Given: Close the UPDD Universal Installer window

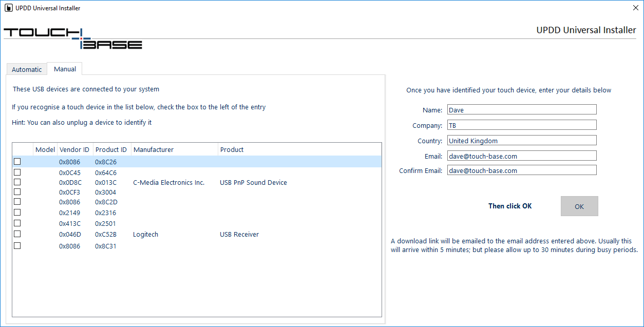Looking at the screenshot, I should [636, 8].
